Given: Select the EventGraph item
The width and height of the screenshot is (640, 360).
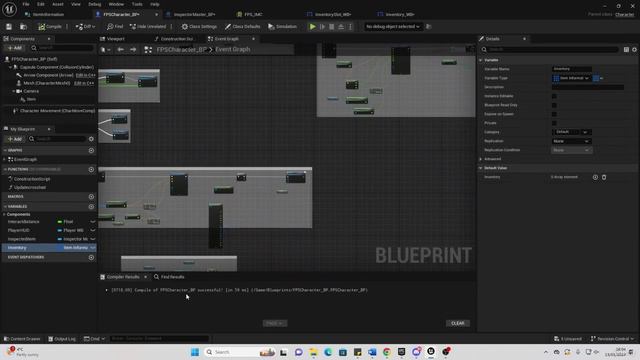Looking at the screenshot, I should 25,160.
